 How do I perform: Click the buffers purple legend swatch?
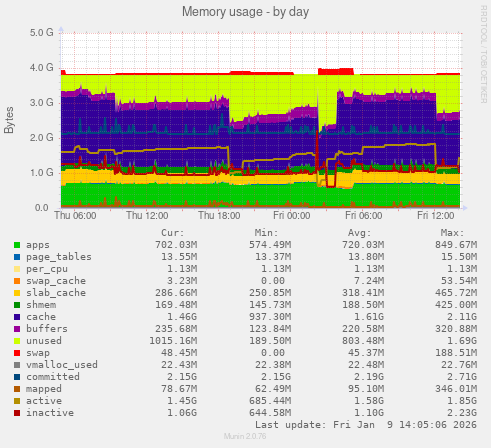tap(17, 329)
